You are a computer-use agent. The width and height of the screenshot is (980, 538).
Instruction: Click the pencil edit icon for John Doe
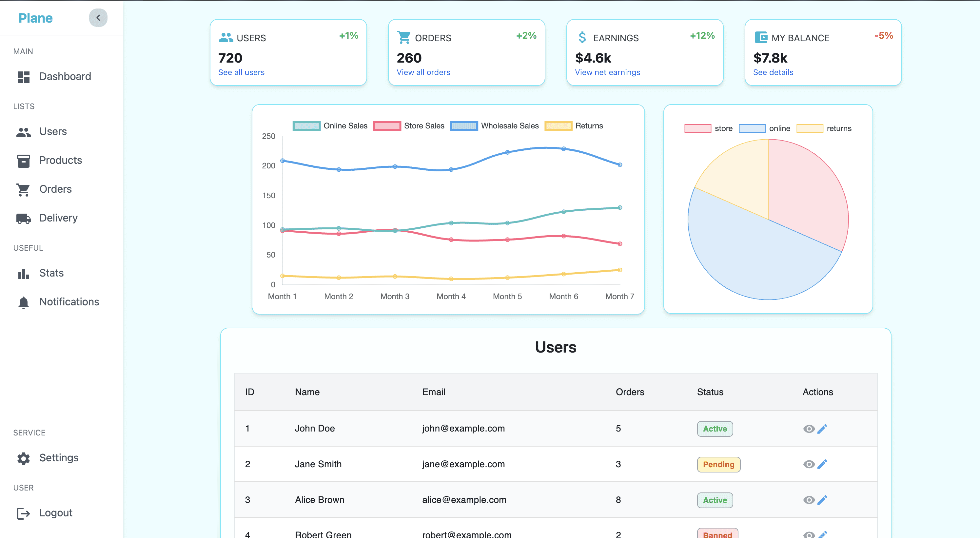(822, 429)
